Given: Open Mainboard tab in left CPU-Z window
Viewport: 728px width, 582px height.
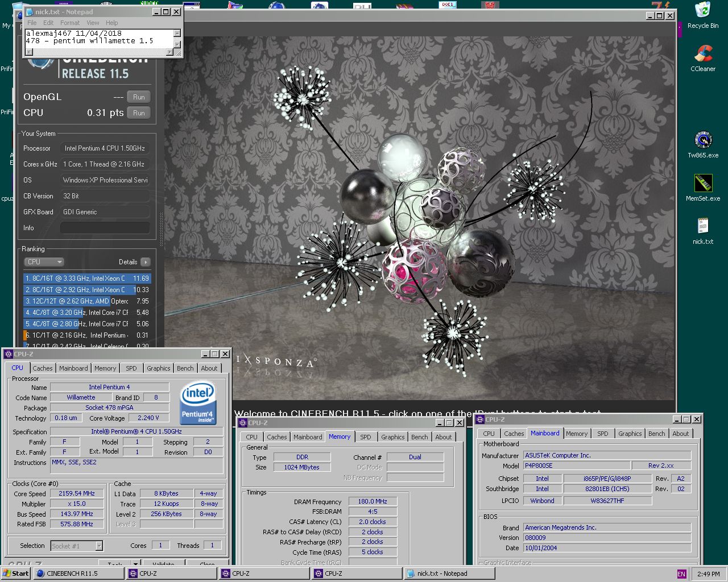Looking at the screenshot, I should [73, 368].
